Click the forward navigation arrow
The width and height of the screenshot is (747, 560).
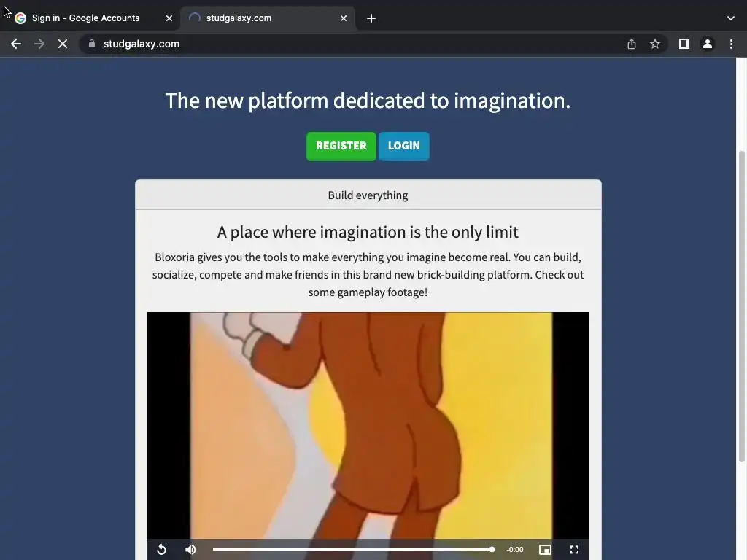click(x=39, y=44)
